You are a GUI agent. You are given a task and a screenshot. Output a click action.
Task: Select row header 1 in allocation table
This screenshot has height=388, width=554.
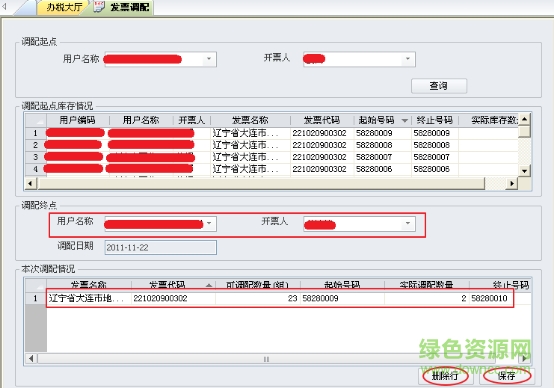[35, 298]
